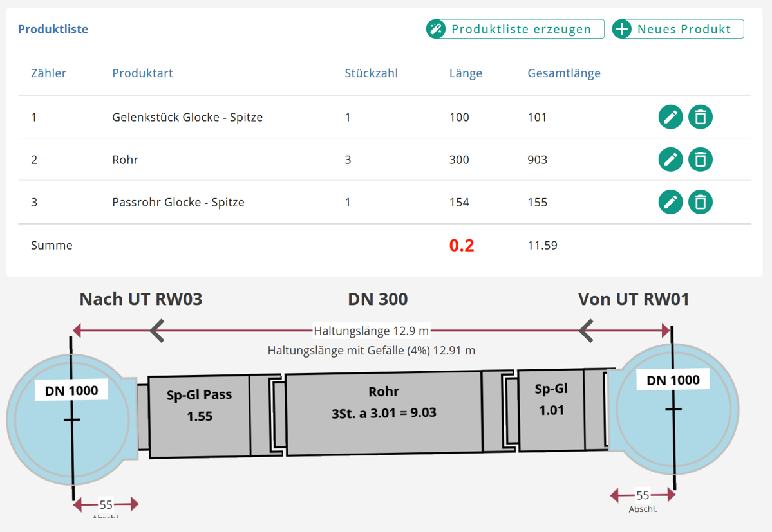Click the Von UT RW01 label

(634, 299)
